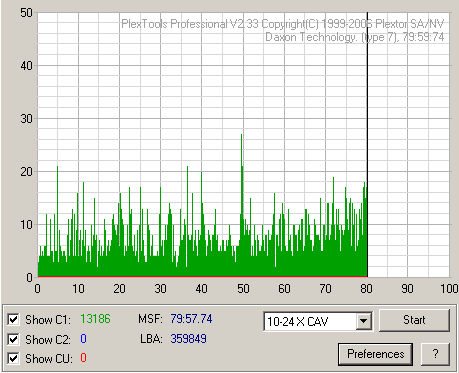Start the C1/C2 error test
The height and width of the screenshot is (373, 459).
pos(414,320)
